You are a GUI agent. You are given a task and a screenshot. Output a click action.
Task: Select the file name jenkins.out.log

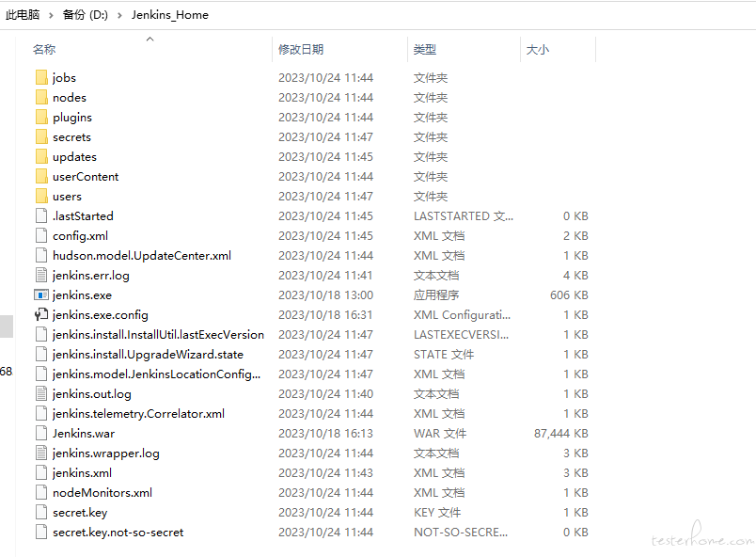click(91, 394)
